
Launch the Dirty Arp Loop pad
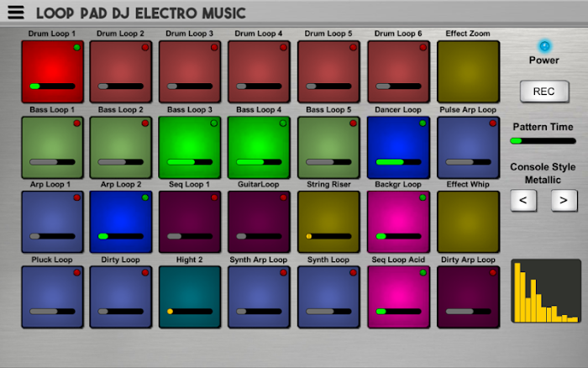(x=467, y=292)
